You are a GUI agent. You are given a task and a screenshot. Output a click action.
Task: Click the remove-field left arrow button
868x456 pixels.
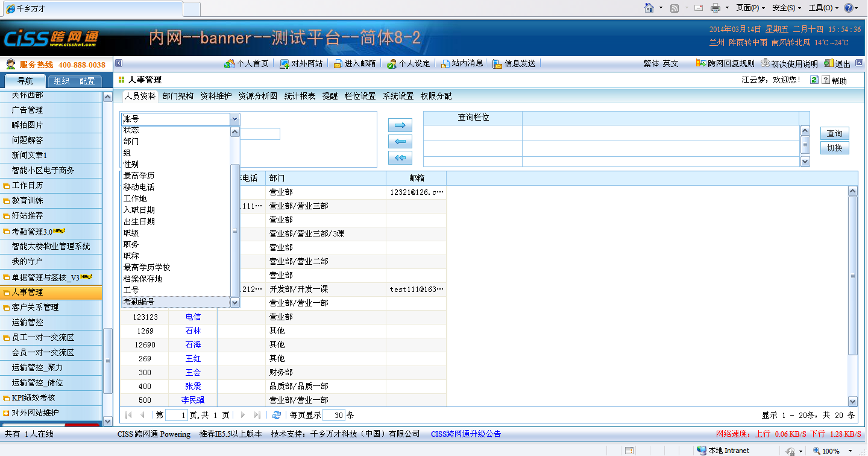pyautogui.click(x=400, y=142)
